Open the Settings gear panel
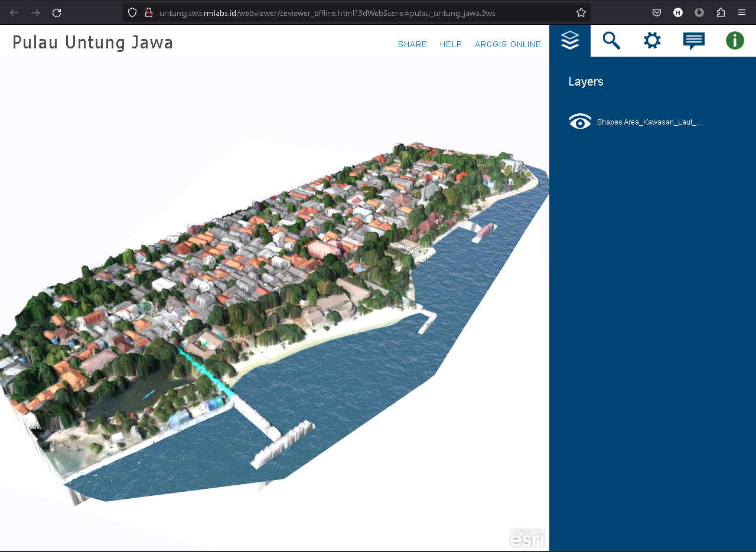 (652, 41)
